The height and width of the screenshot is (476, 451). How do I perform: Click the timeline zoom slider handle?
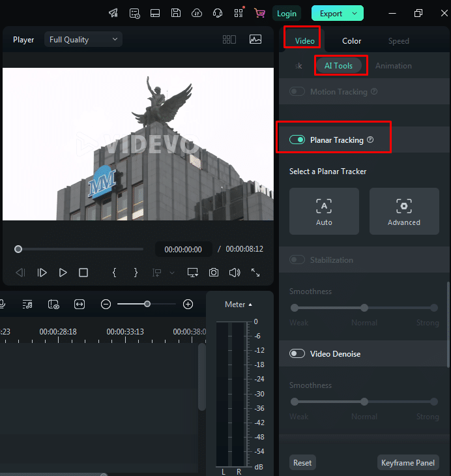coord(147,304)
